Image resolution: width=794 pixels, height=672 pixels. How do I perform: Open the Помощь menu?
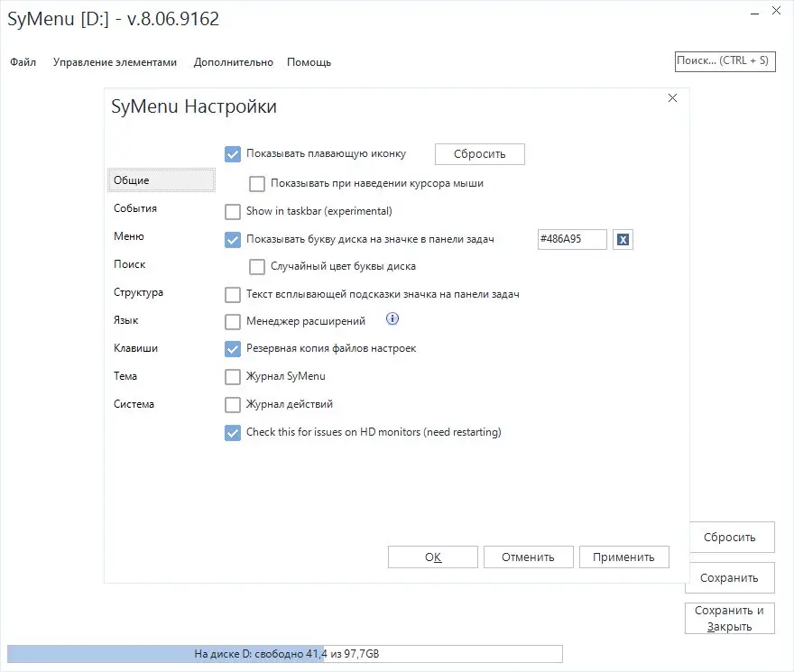click(x=309, y=62)
